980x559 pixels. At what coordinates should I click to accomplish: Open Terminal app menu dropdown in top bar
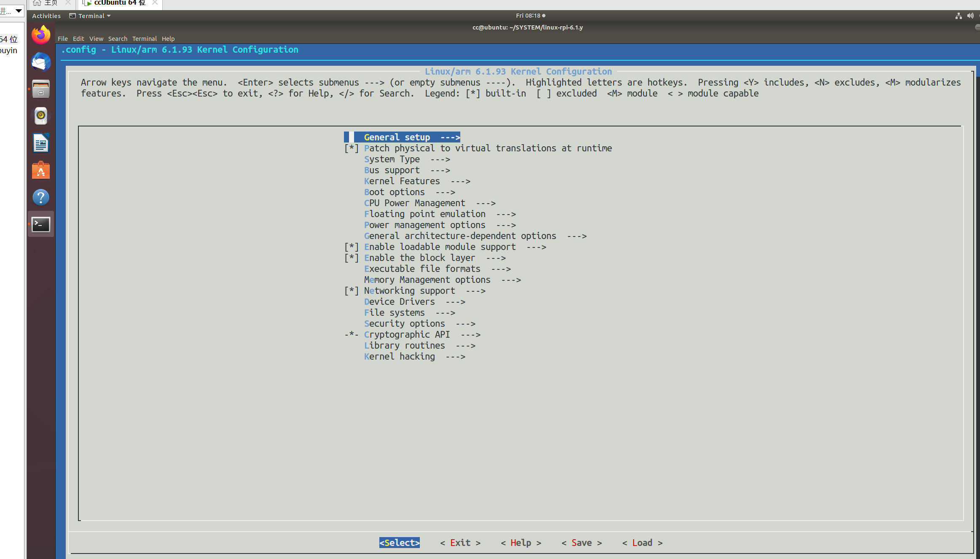pos(91,16)
